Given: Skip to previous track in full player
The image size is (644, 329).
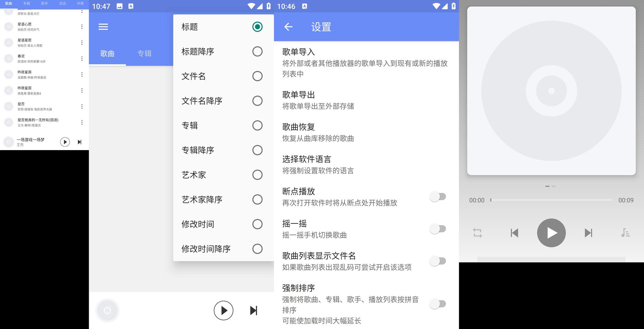Looking at the screenshot, I should pyautogui.click(x=514, y=233).
